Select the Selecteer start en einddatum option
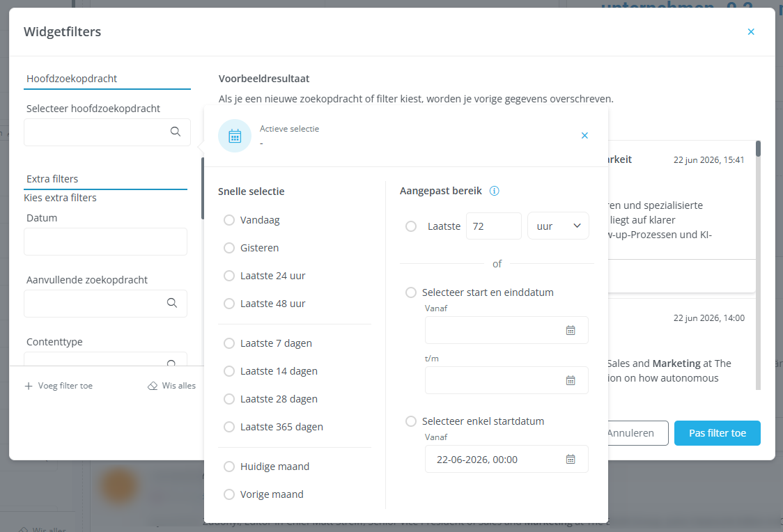 coord(411,292)
